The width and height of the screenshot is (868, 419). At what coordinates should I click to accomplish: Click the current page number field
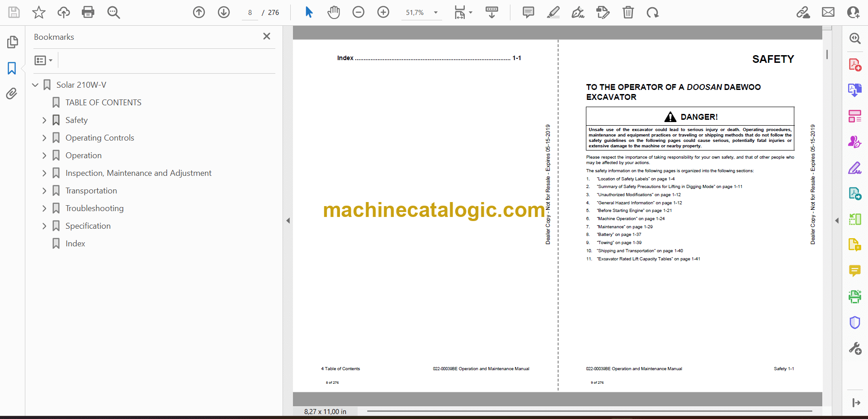point(250,13)
